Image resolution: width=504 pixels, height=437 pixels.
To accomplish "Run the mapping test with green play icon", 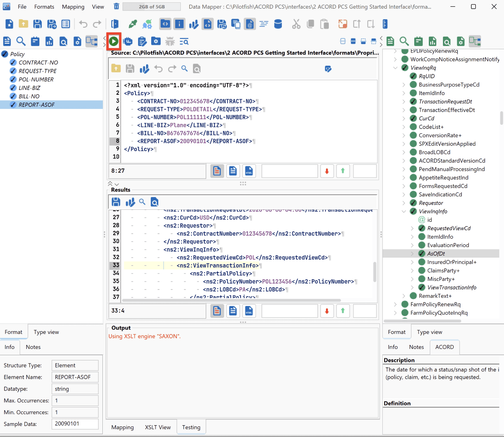I will 114,41.
